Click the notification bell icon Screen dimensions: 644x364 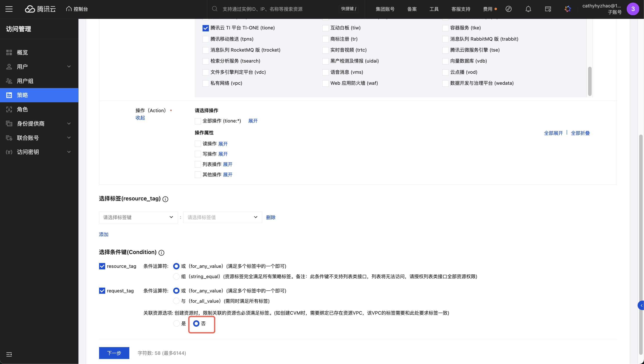click(528, 9)
